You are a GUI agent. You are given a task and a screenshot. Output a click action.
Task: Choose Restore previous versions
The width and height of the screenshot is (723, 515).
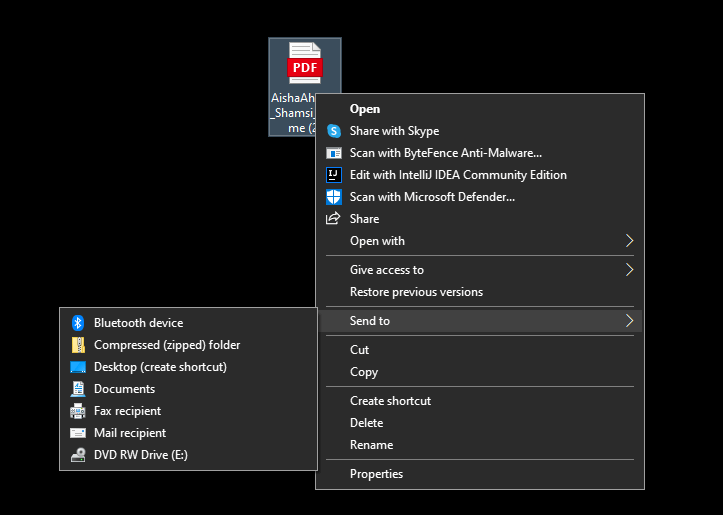point(416,292)
